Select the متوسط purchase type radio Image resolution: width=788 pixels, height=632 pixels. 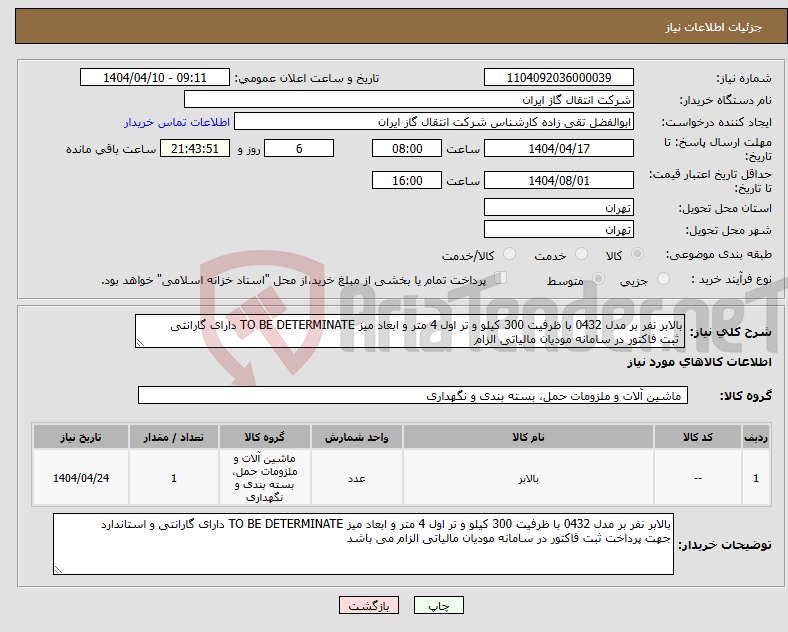coord(598,279)
